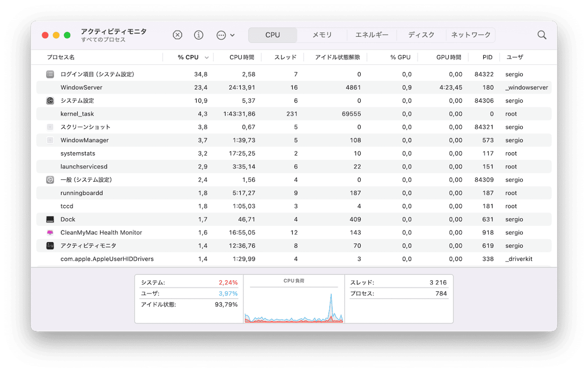Click the Dock process icon
The width and height of the screenshot is (588, 372).
[50, 219]
